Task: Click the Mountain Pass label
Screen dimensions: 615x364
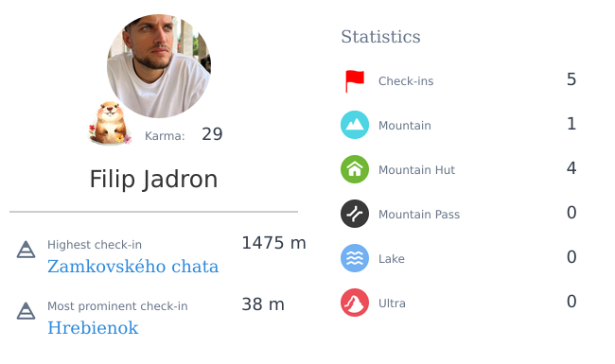Action: (419, 215)
